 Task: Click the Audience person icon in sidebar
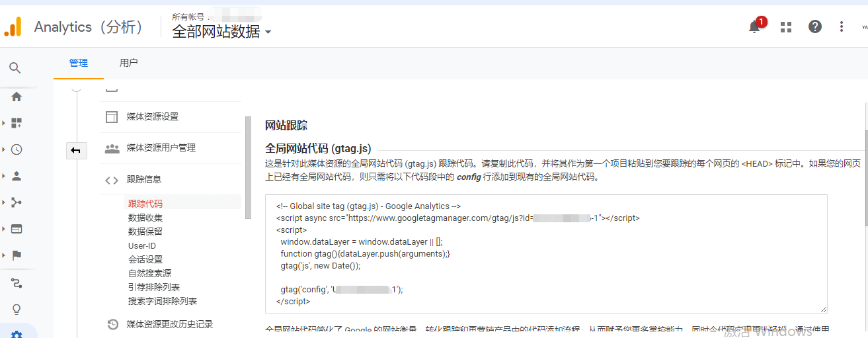click(17, 176)
